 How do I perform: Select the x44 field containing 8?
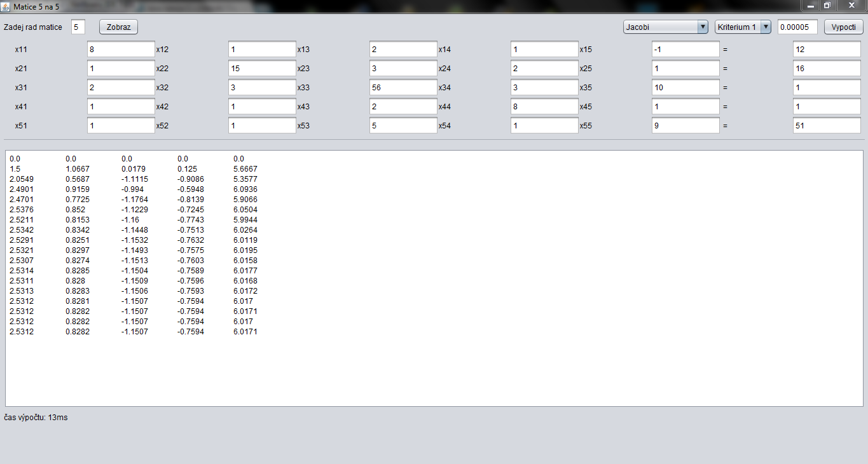(x=544, y=107)
